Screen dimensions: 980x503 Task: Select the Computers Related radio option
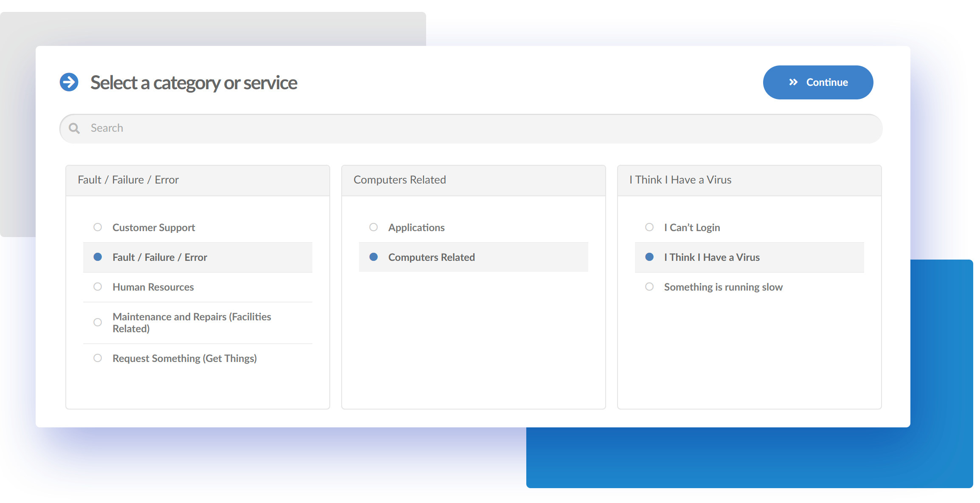point(373,257)
